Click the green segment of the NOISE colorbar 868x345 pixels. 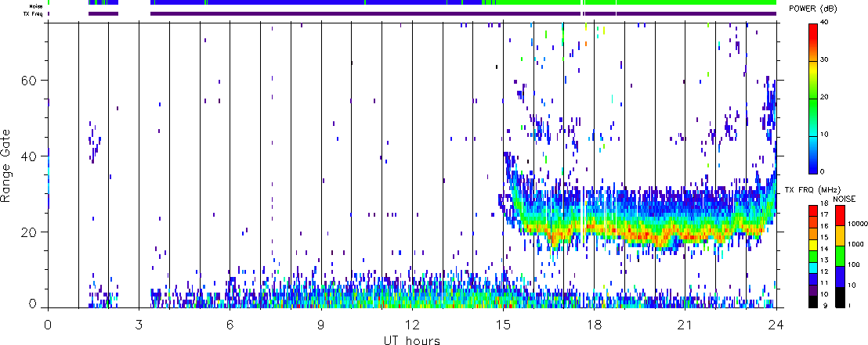click(x=840, y=256)
